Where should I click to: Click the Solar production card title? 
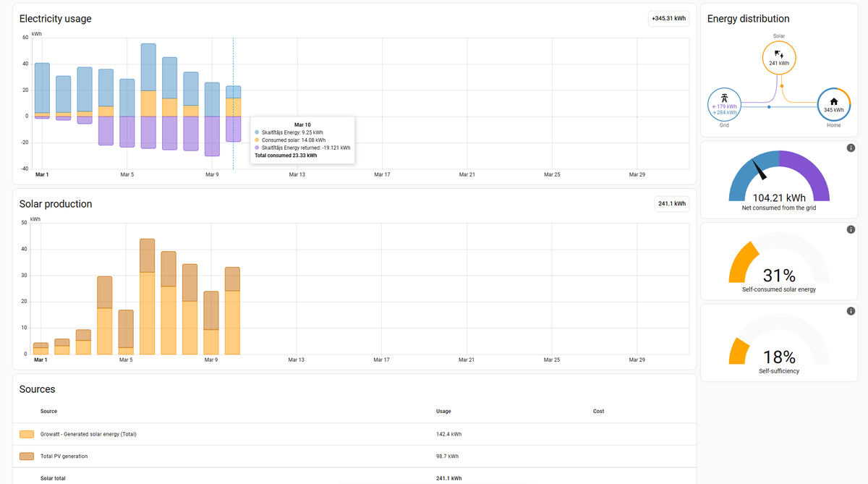pos(56,204)
